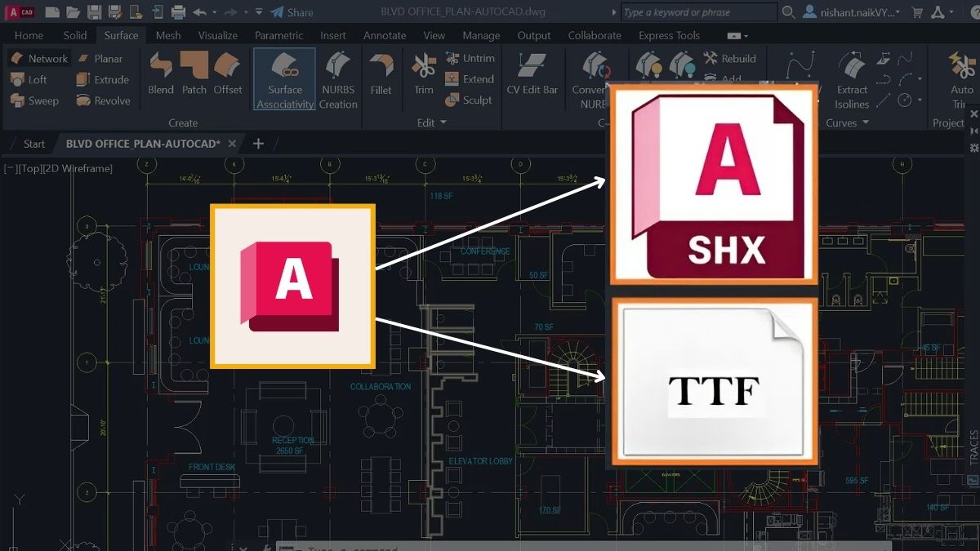980x551 pixels.
Task: Add a new drawing tab with plus
Action: point(258,144)
